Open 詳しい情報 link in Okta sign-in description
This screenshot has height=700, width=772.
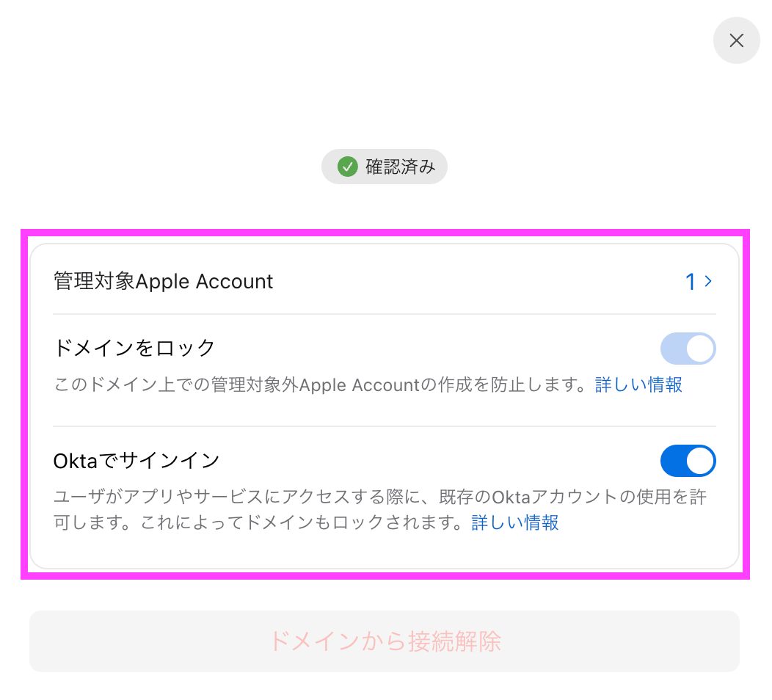[515, 522]
